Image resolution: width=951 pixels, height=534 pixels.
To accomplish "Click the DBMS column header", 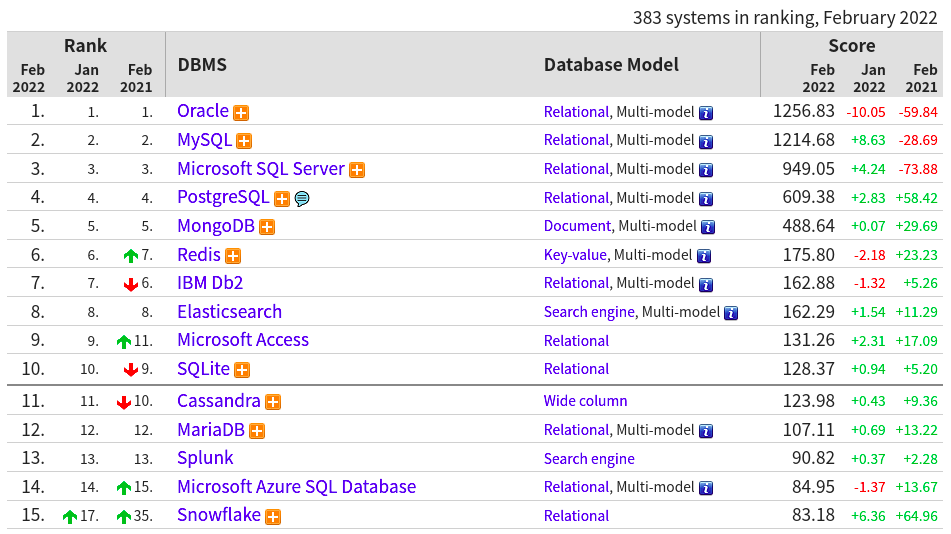I will (x=202, y=64).
